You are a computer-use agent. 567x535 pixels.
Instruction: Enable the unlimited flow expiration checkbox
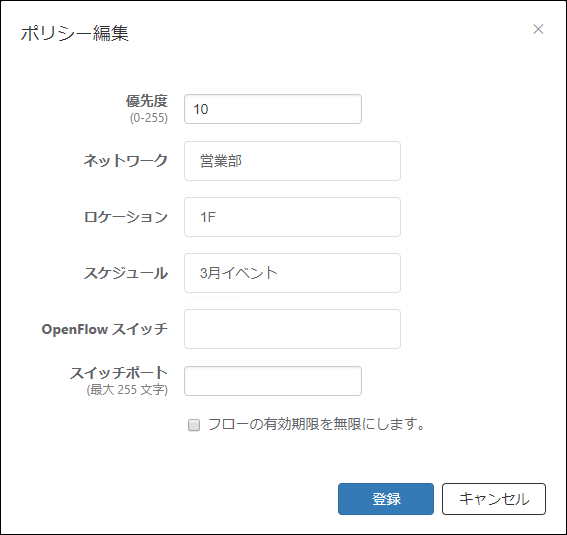pyautogui.click(x=194, y=425)
